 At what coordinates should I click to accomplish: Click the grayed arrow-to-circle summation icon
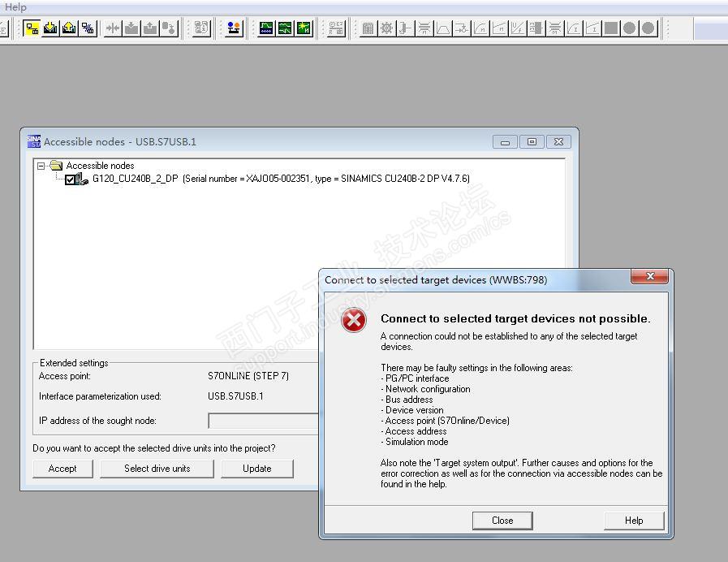coord(462,28)
